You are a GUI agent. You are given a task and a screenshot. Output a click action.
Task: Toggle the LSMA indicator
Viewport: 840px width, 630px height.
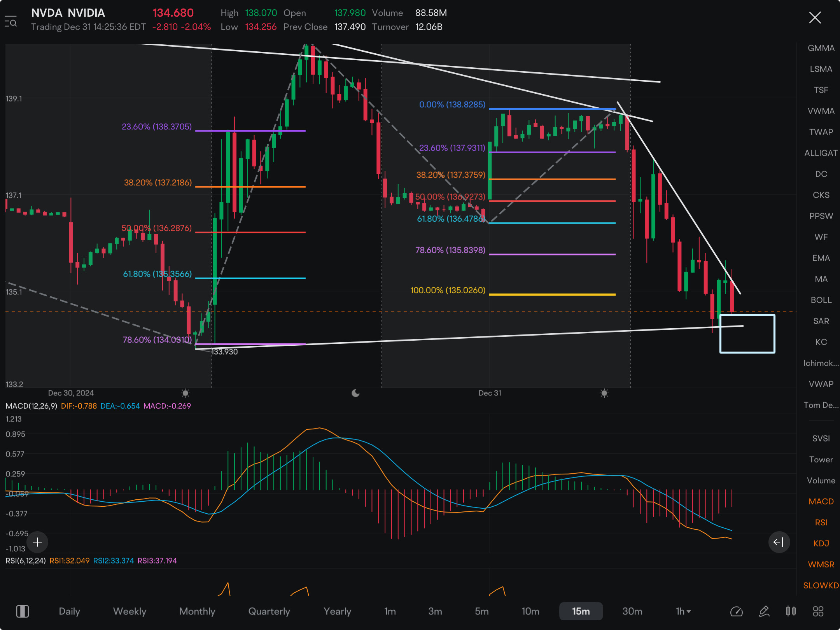(x=821, y=69)
